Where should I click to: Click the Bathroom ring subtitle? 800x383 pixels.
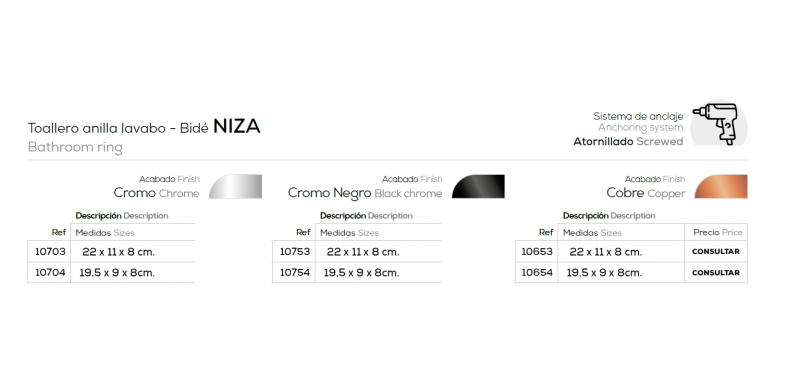coord(75,148)
